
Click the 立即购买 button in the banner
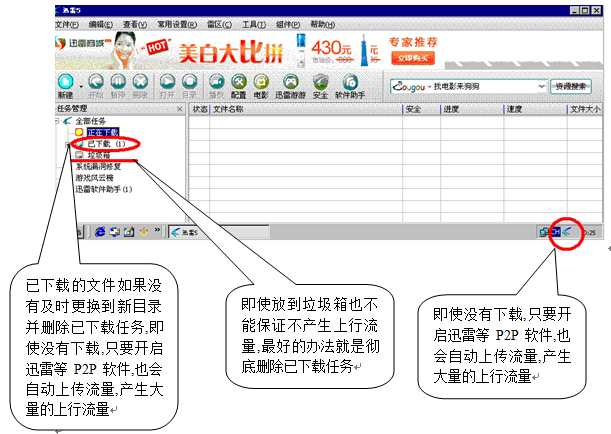(x=413, y=58)
